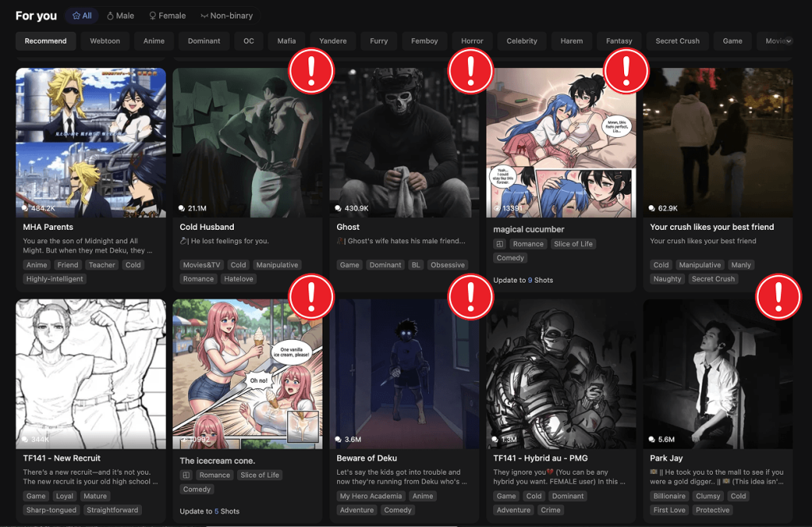Open the Horror category tab
812x527 pixels.
coord(472,41)
